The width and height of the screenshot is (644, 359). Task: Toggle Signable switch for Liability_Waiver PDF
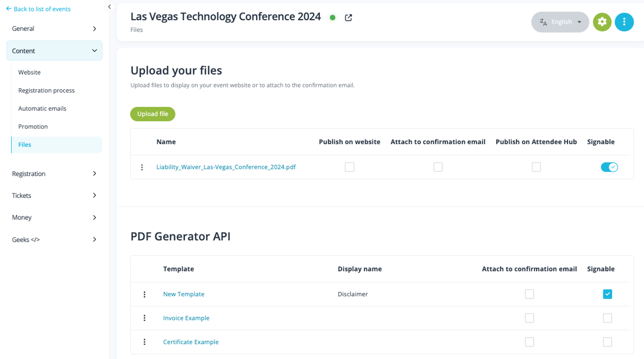point(610,167)
